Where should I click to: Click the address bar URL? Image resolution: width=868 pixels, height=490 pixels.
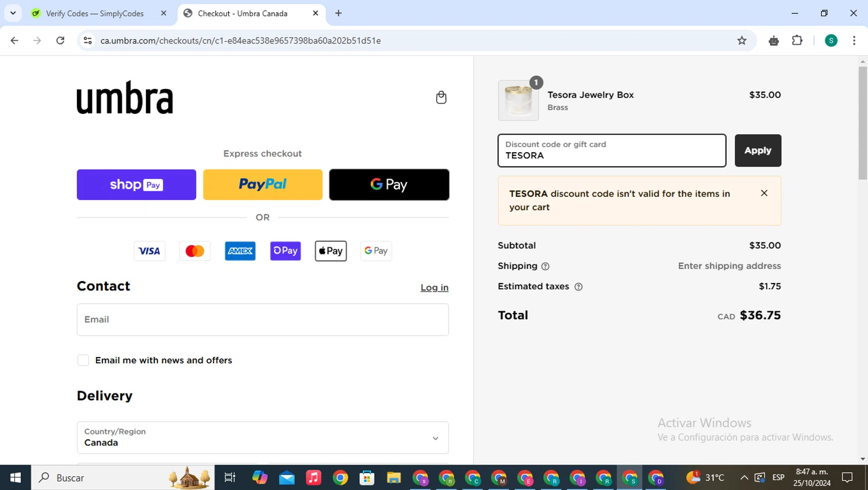point(241,40)
